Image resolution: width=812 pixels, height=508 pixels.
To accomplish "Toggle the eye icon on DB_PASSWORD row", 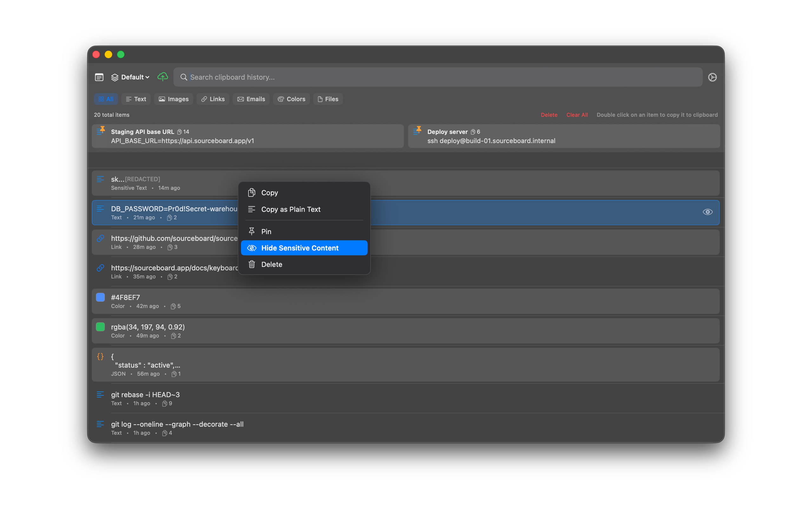I will [707, 212].
